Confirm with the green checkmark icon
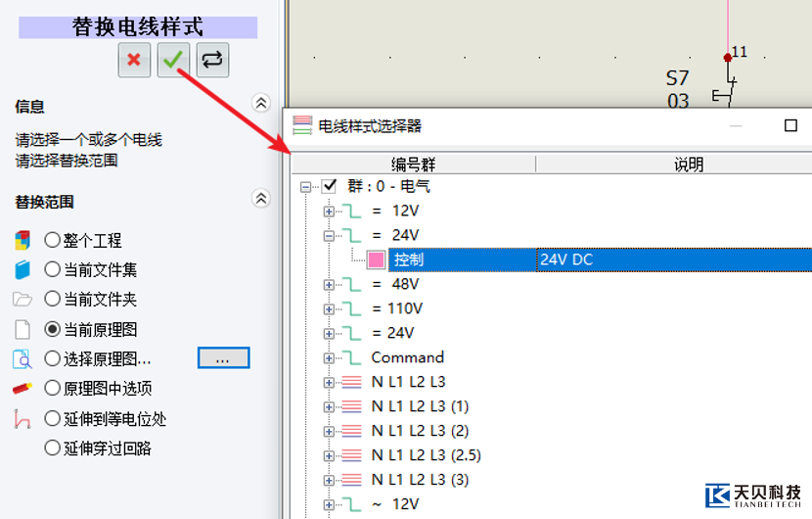 click(173, 60)
